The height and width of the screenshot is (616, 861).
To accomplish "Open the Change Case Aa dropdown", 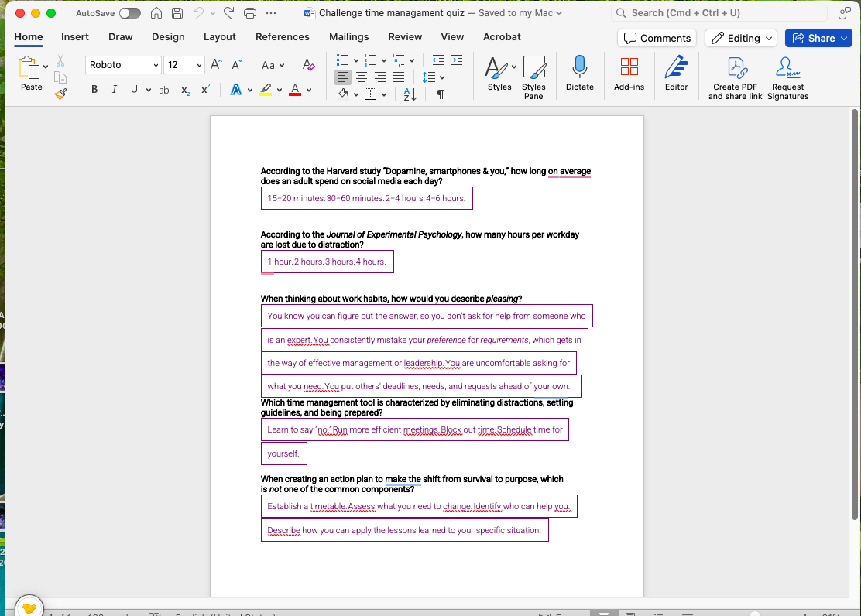I will tap(273, 65).
